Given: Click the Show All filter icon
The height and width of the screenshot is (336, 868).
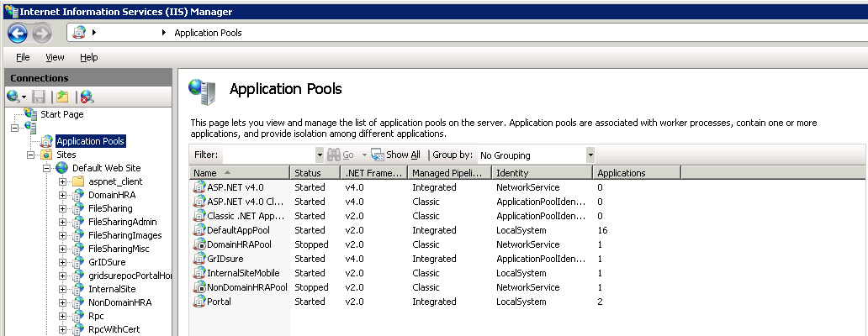Looking at the screenshot, I should 377,155.
